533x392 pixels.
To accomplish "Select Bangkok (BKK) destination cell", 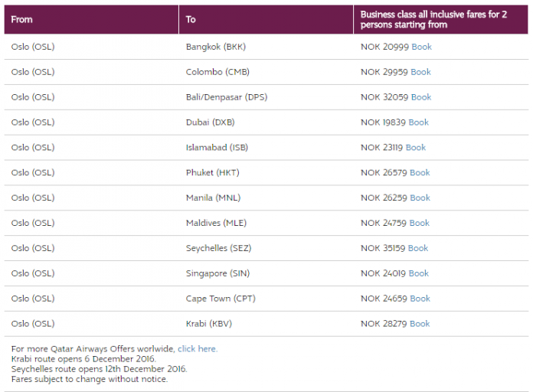I will pyautogui.click(x=215, y=47).
